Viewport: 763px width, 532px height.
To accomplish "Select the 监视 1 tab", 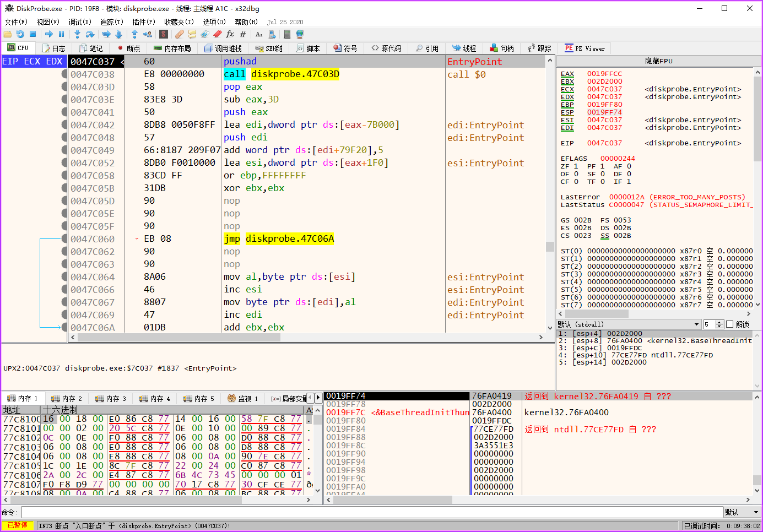I will click(x=242, y=398).
